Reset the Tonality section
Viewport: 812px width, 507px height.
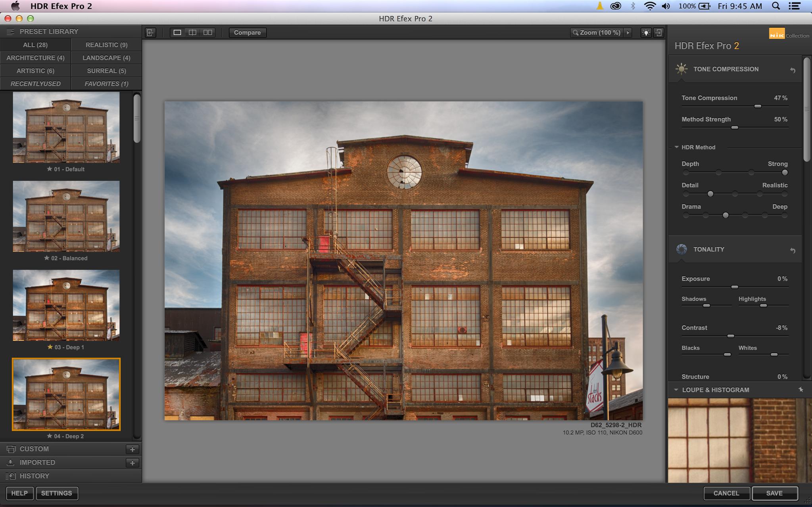pyautogui.click(x=792, y=251)
